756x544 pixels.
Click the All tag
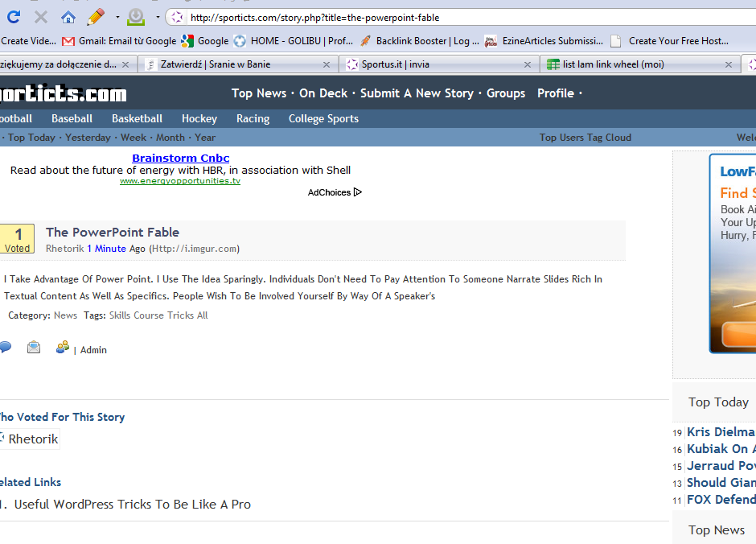point(202,315)
